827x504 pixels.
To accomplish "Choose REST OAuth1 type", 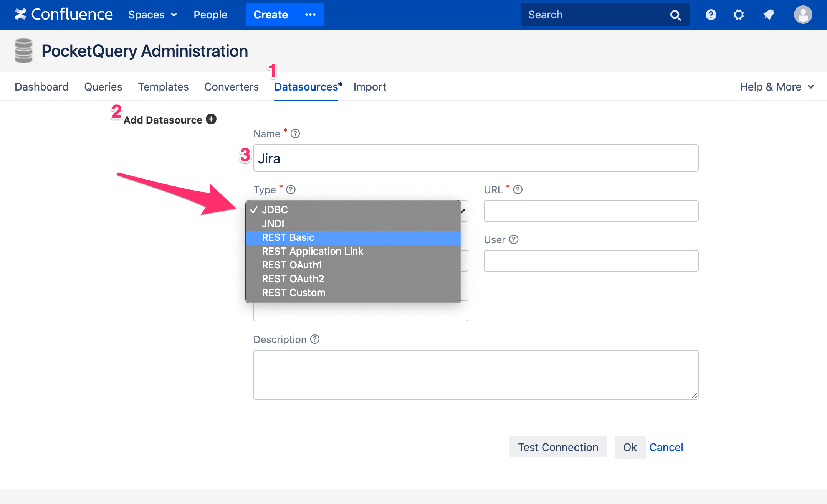I will click(x=353, y=265).
